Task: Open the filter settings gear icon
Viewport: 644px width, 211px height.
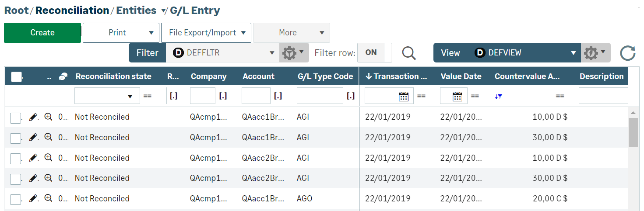Action: point(294,53)
